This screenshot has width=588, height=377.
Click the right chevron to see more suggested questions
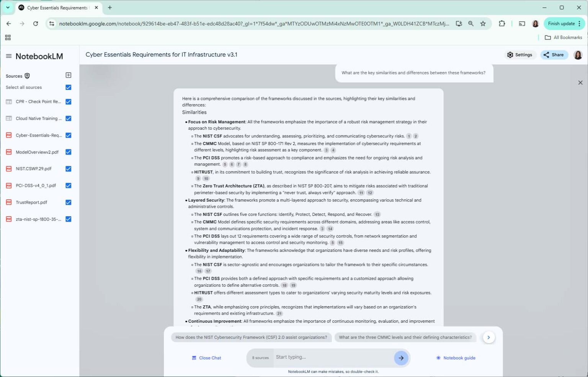[488, 337]
